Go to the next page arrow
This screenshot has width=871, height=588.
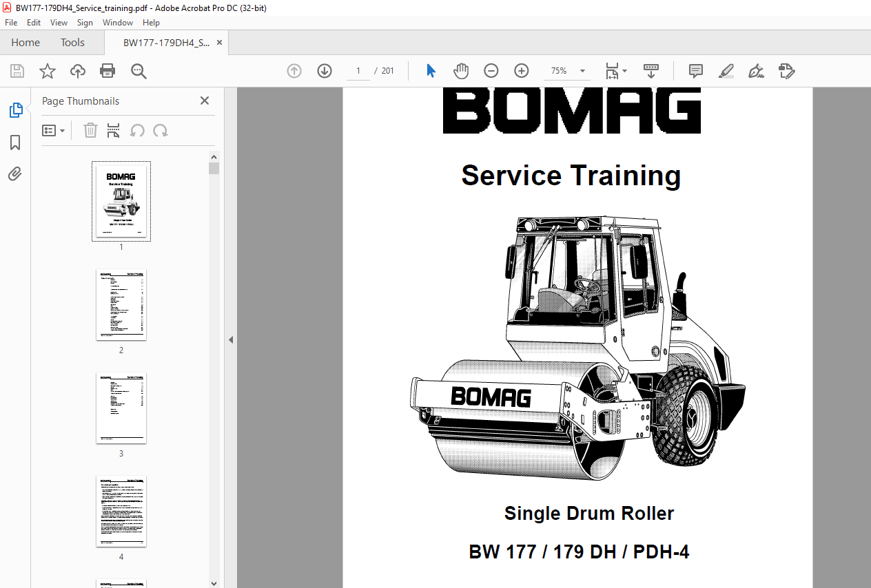[x=325, y=71]
